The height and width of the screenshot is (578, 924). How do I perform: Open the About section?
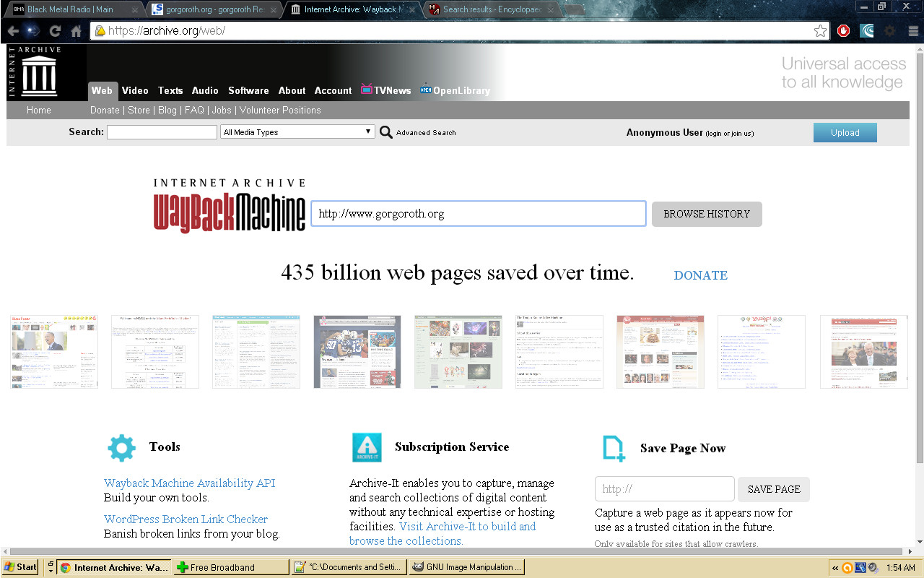click(292, 90)
